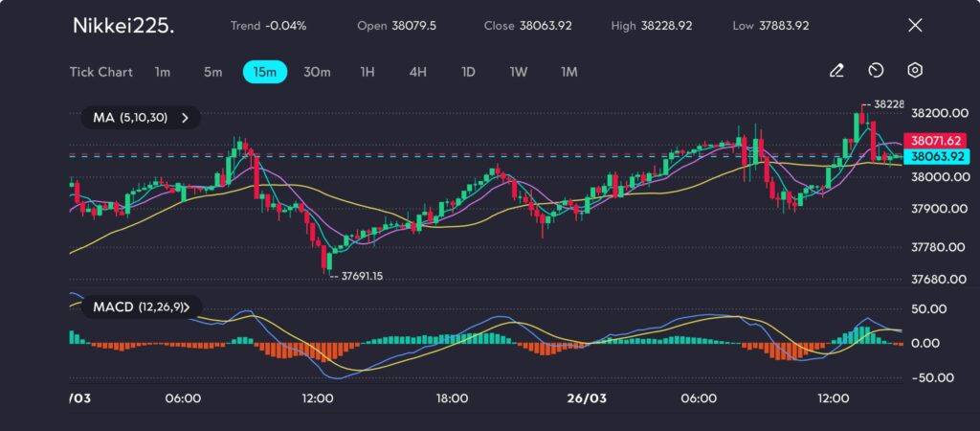The width and height of the screenshot is (980, 431).
Task: Close the Nikkei225 chart panel
Action: (915, 26)
